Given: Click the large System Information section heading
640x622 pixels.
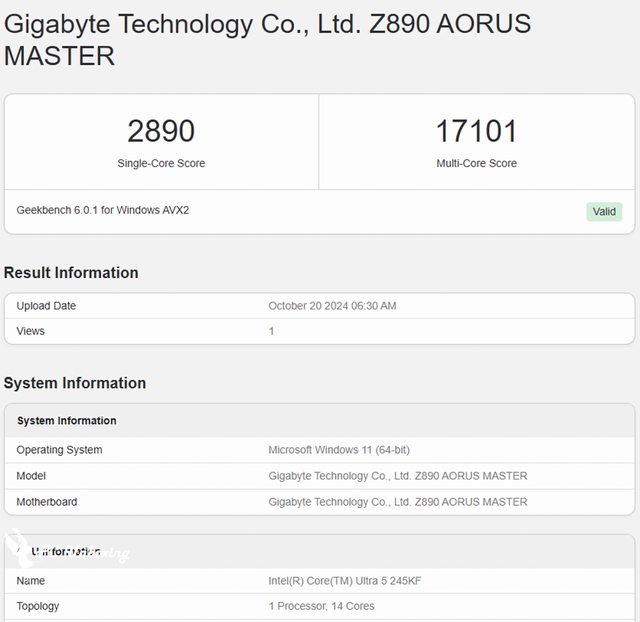Looking at the screenshot, I should 75,383.
